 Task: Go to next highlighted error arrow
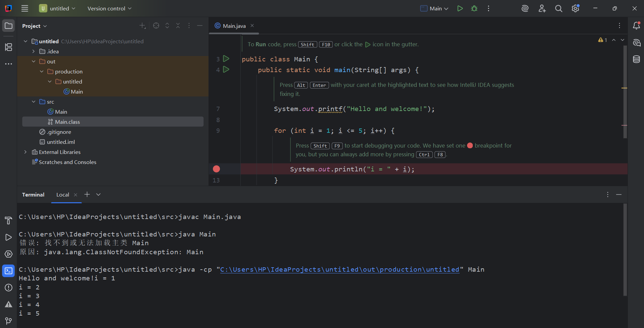(623, 40)
